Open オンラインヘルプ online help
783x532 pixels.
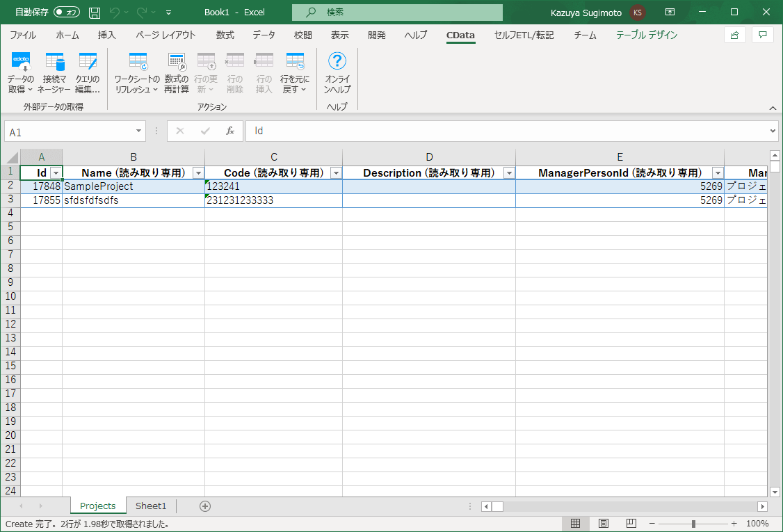(x=337, y=73)
